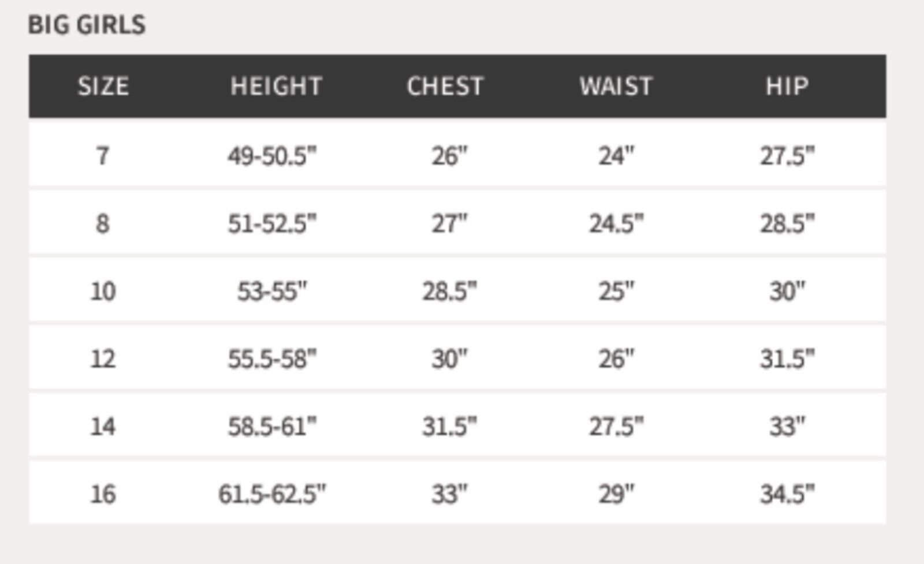The height and width of the screenshot is (564, 924).
Task: Select size 7 row label
Action: coord(103,155)
